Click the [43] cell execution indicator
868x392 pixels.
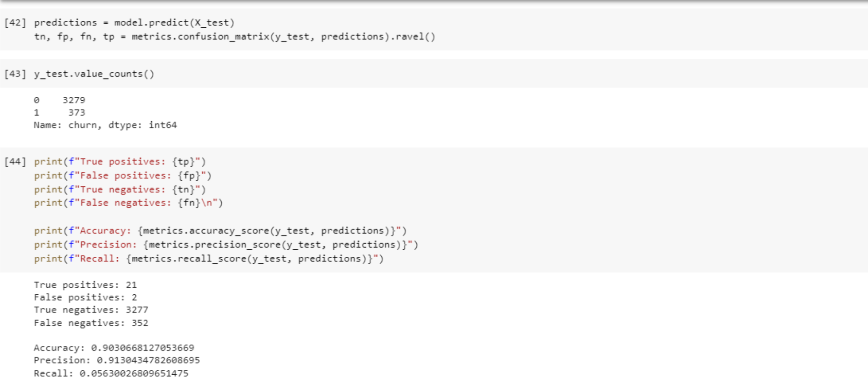point(15,74)
